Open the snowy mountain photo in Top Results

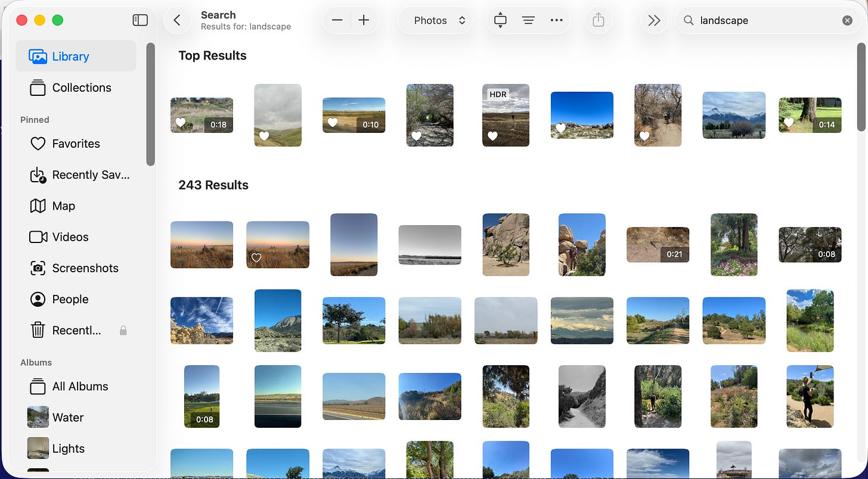pyautogui.click(x=734, y=115)
